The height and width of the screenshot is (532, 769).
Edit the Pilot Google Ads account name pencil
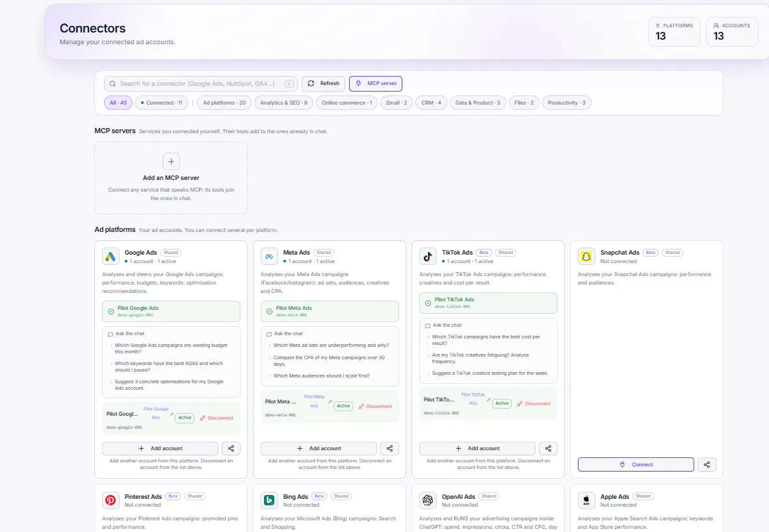[x=172, y=414]
